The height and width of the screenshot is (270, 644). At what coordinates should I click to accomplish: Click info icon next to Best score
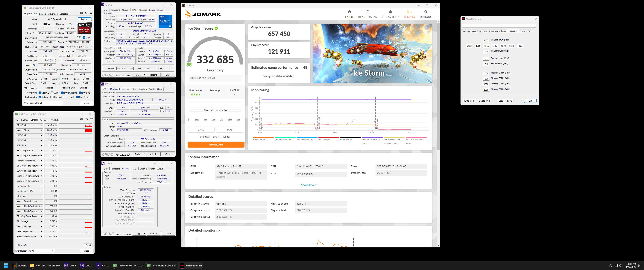(x=238, y=90)
